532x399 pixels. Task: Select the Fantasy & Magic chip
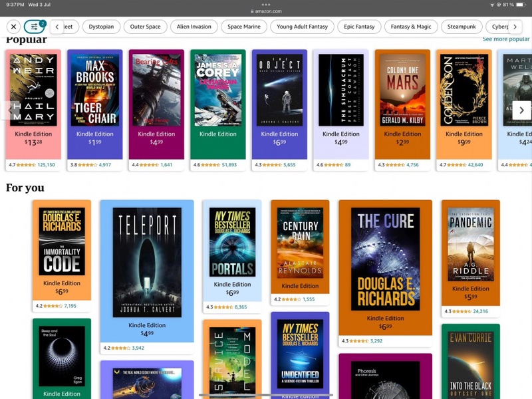tap(411, 27)
